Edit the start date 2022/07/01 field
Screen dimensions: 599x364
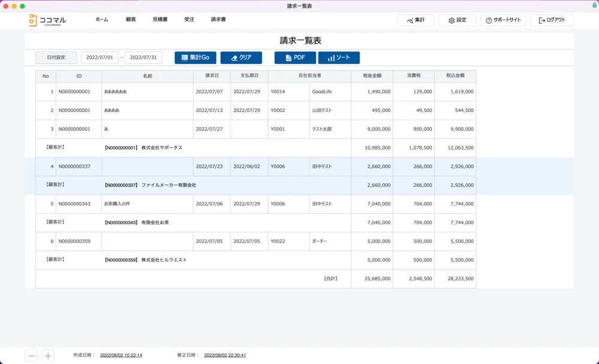tap(100, 57)
